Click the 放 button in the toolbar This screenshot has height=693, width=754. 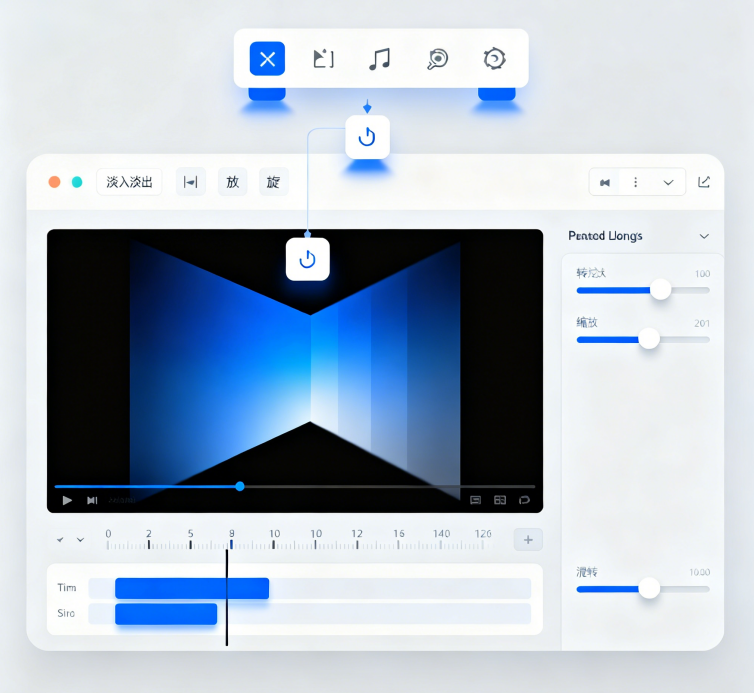click(x=232, y=182)
